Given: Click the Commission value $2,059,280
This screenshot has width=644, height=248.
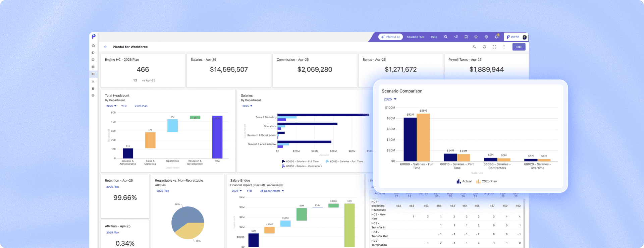Looking at the screenshot, I should (x=315, y=69).
